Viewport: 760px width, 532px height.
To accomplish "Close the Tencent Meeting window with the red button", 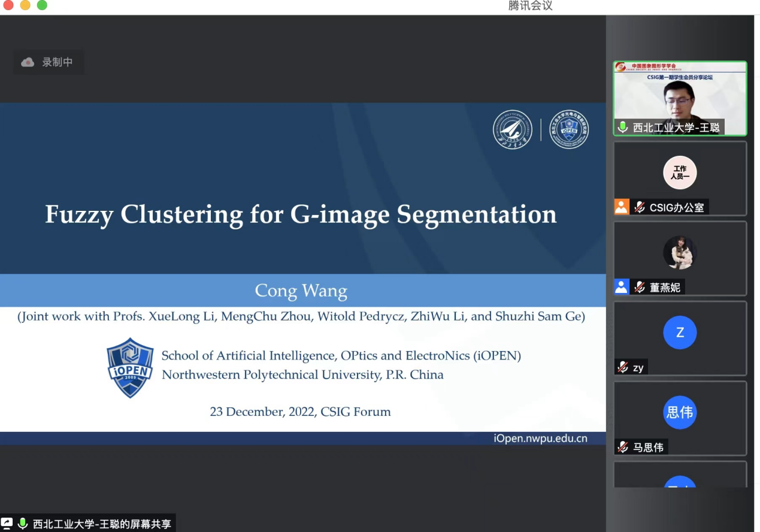I will 8,5.
